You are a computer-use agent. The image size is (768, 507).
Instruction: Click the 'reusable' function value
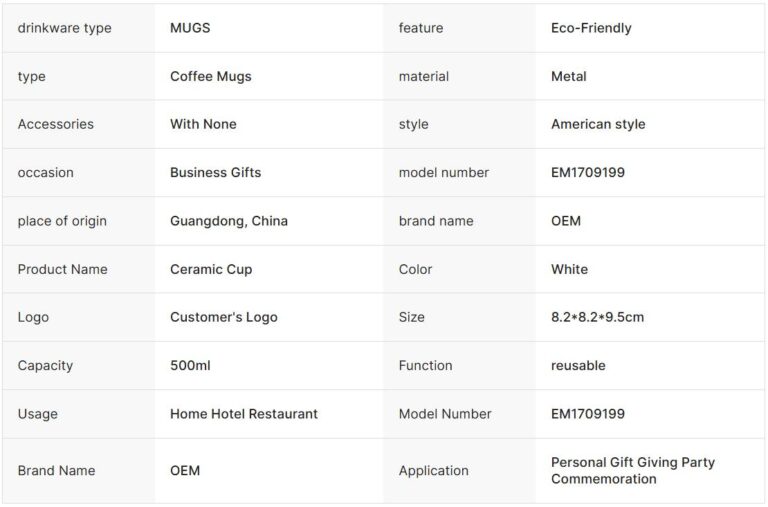coord(578,365)
